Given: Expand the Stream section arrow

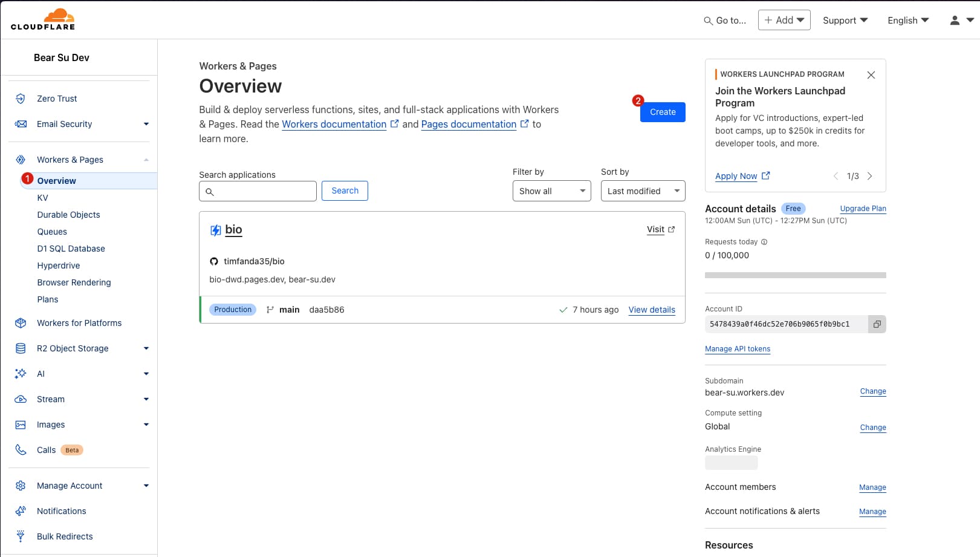Looking at the screenshot, I should click(x=146, y=399).
